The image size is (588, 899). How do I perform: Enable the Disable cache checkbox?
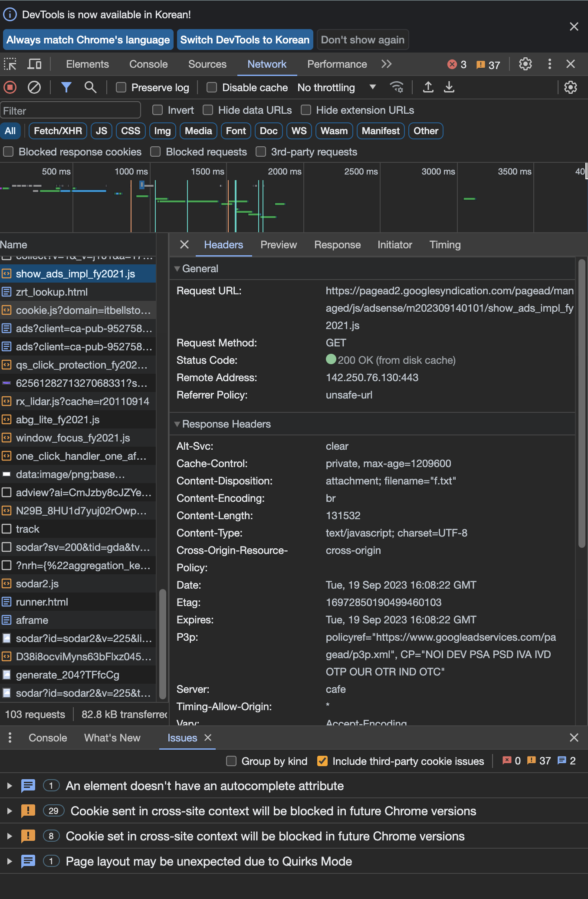212,87
